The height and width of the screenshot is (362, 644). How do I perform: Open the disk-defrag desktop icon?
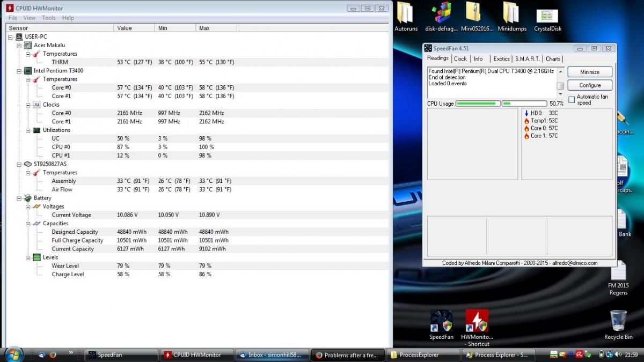tap(441, 16)
